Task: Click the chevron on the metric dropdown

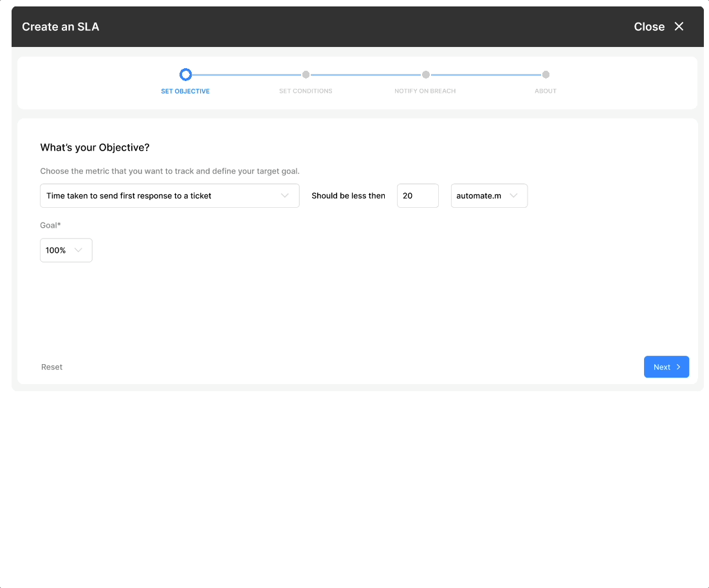Action: (x=285, y=196)
